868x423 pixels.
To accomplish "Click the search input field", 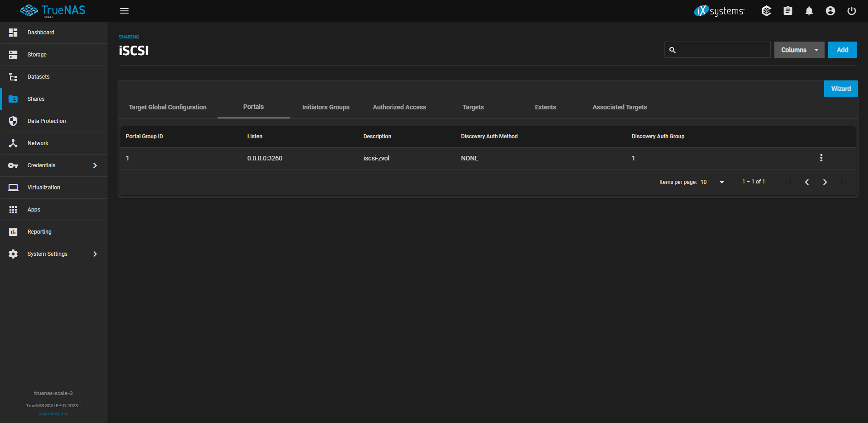I will 722,50.
